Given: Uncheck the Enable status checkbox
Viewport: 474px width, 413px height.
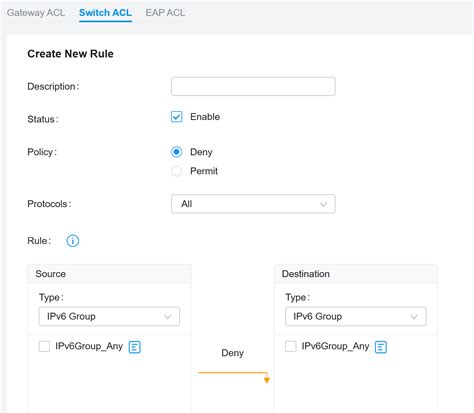Looking at the screenshot, I should click(x=176, y=117).
